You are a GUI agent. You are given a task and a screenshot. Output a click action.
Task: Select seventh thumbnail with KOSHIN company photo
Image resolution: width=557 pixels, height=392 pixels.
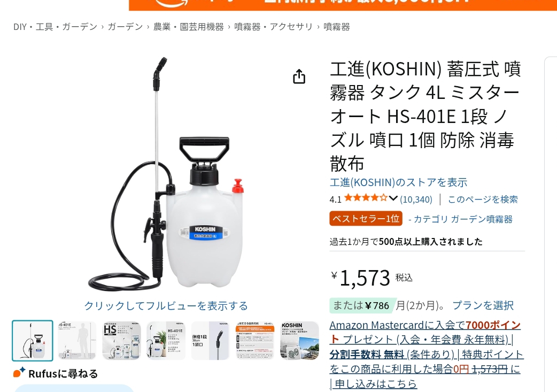click(299, 341)
